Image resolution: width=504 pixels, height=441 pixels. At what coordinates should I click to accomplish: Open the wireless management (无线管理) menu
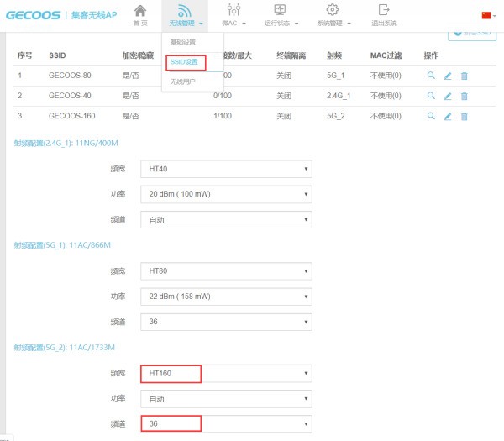185,15
